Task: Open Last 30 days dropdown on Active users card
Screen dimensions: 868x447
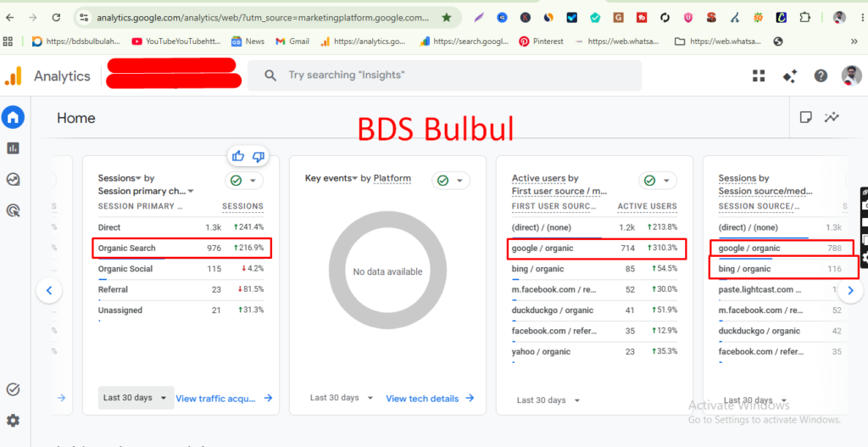Action: (548, 400)
